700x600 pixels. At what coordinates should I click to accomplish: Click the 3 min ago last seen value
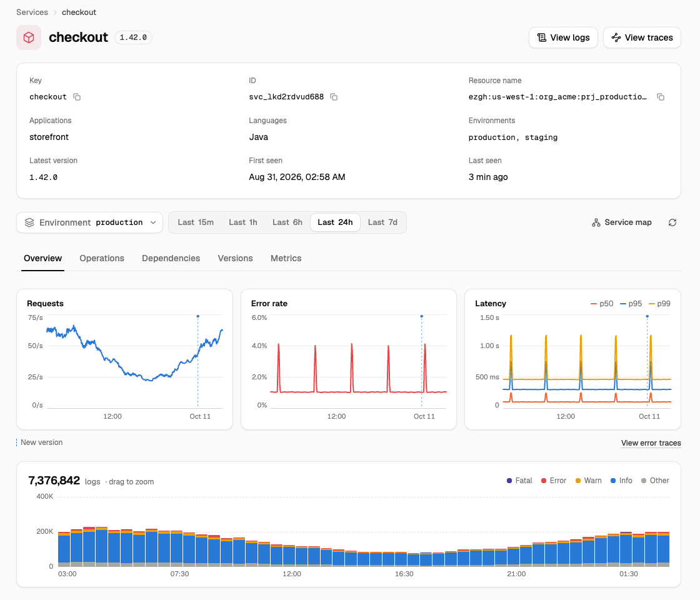pyautogui.click(x=488, y=177)
